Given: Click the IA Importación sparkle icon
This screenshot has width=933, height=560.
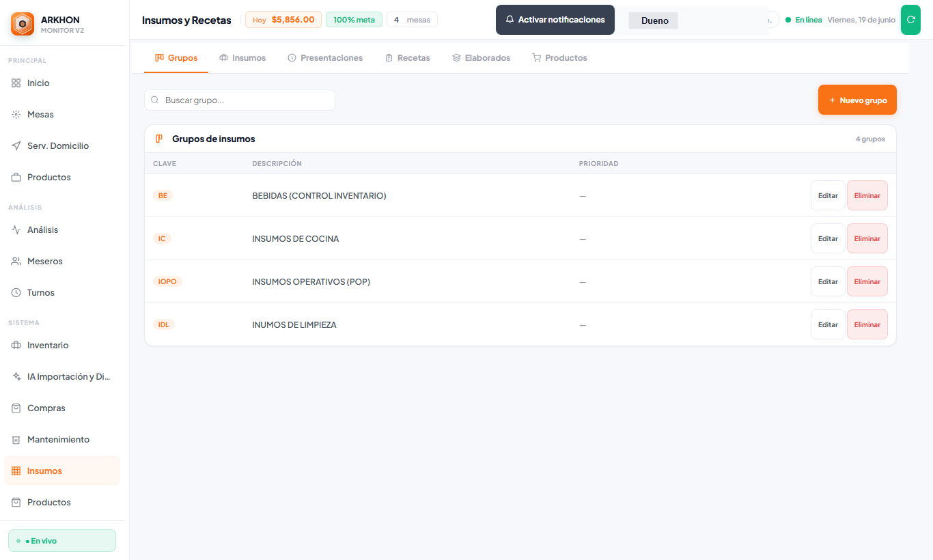Looking at the screenshot, I should (16, 376).
